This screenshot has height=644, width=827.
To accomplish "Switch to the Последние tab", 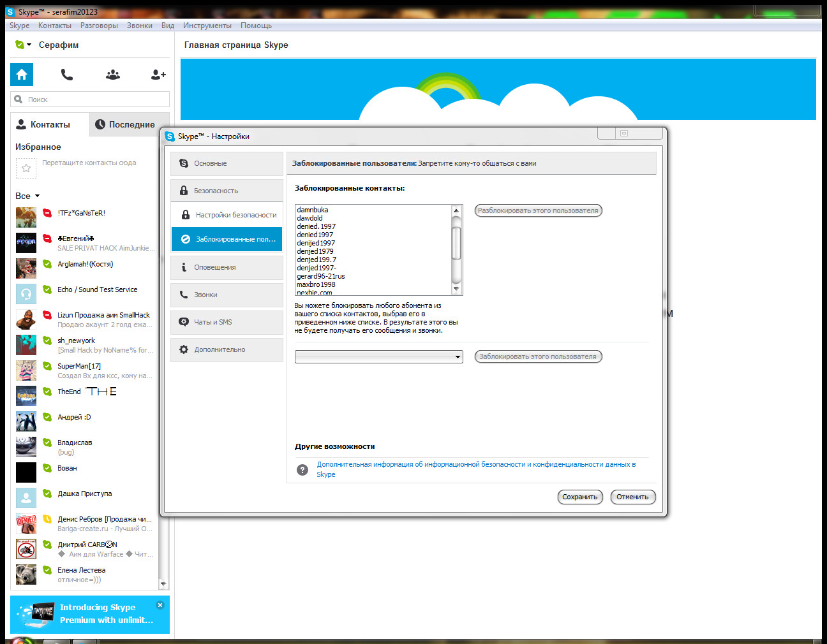I will (x=130, y=124).
